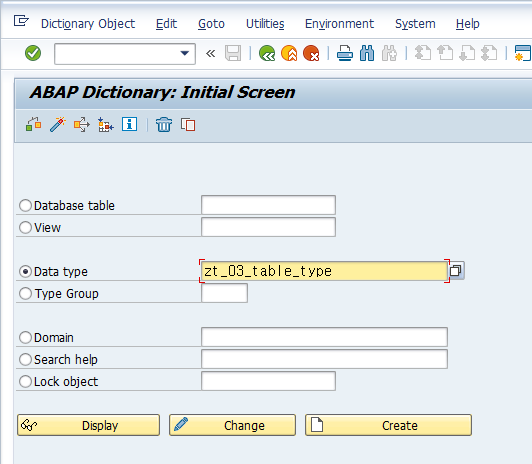Click the trash can Delete icon
The width and height of the screenshot is (532, 464).
tap(164, 124)
